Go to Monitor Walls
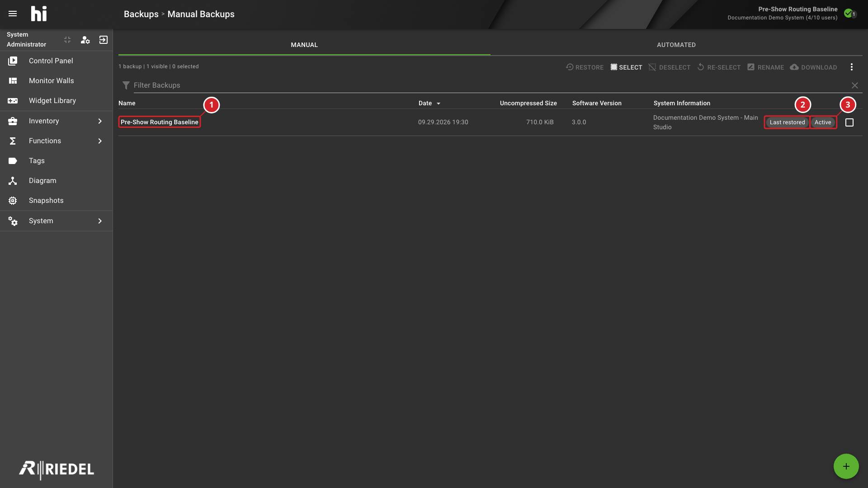The width and height of the screenshot is (868, 488). pos(57,80)
